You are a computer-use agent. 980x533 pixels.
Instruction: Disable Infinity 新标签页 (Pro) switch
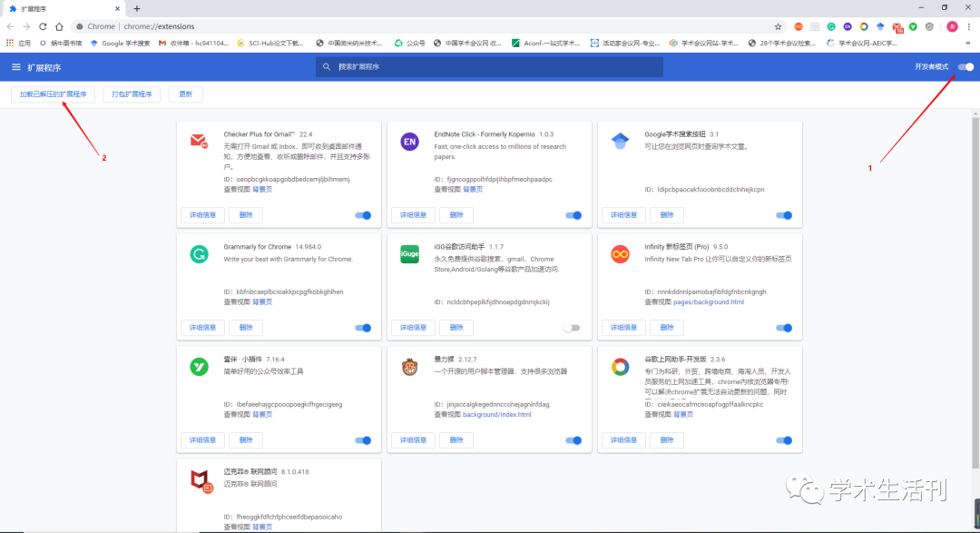784,328
